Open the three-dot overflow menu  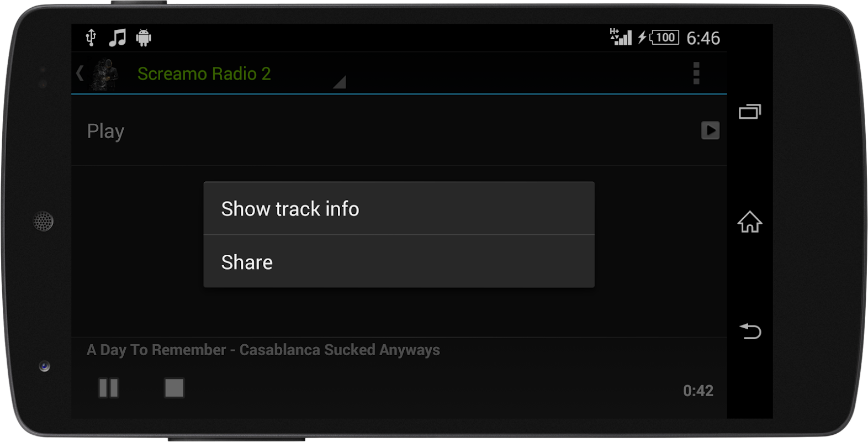(x=696, y=73)
